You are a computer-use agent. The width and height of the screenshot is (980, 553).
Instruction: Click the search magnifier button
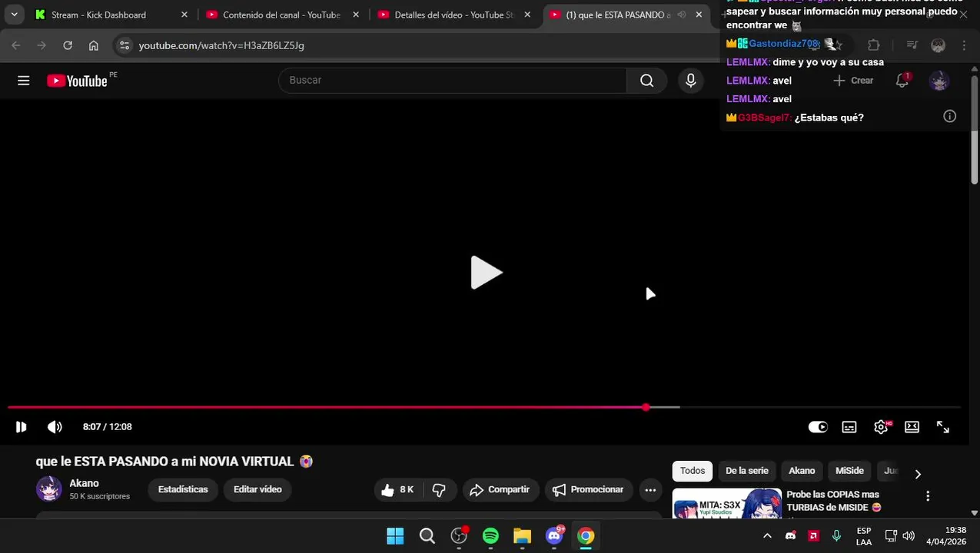(647, 81)
